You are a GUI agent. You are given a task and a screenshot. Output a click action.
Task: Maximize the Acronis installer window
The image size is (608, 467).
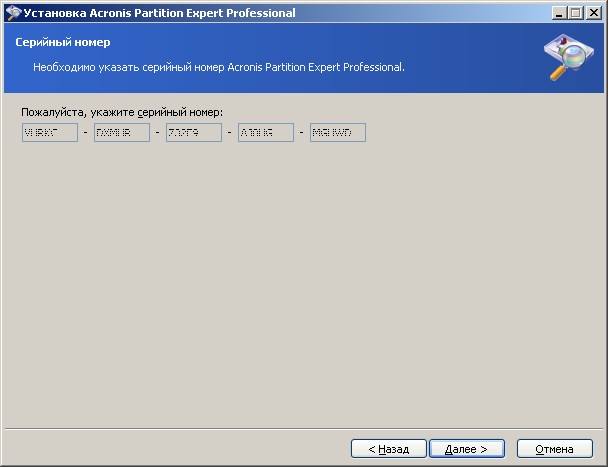coord(575,13)
